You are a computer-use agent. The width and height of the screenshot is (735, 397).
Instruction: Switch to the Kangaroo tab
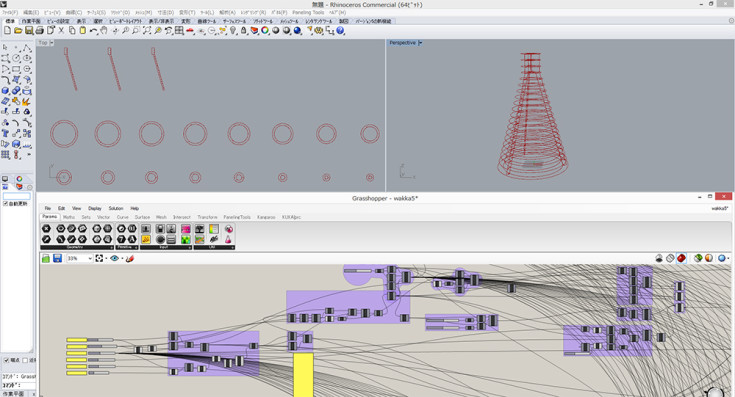tap(266, 217)
